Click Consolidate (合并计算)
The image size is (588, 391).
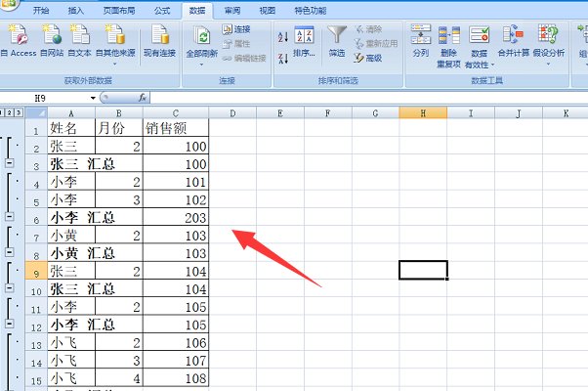[x=513, y=41]
